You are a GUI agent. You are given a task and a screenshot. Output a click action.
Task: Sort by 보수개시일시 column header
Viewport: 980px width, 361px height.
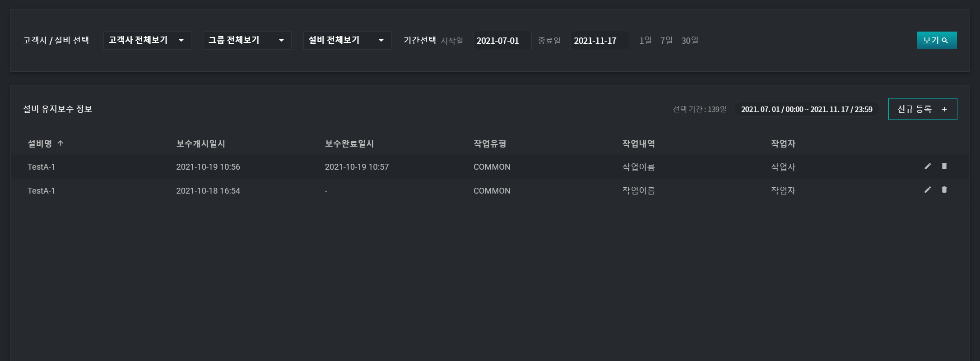click(x=200, y=143)
